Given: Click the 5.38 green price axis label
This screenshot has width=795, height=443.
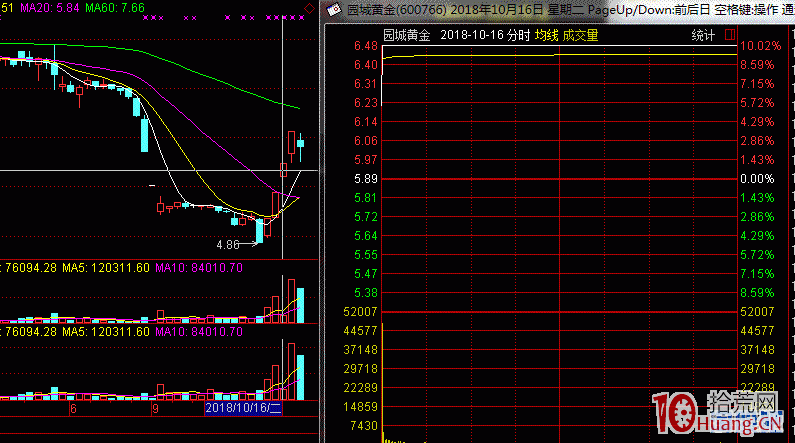Looking at the screenshot, I should point(366,293).
